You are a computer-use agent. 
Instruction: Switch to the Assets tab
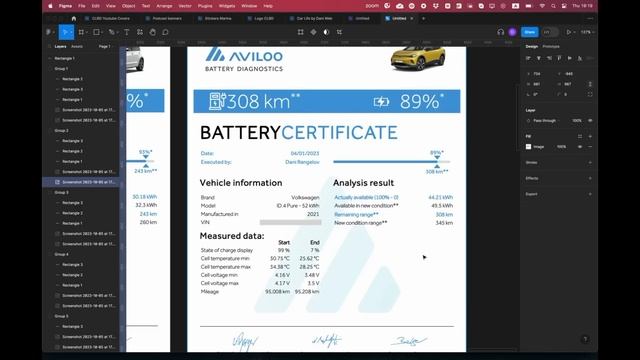77,47
